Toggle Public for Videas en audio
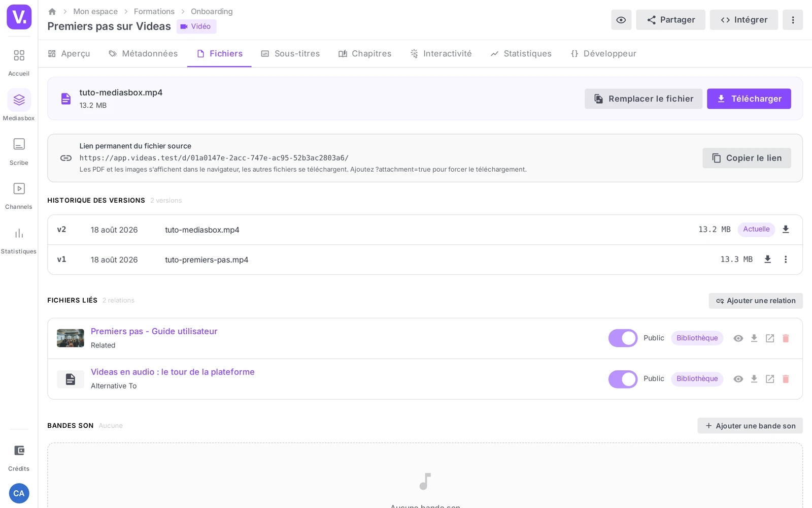Image resolution: width=812 pixels, height=508 pixels. point(623,379)
